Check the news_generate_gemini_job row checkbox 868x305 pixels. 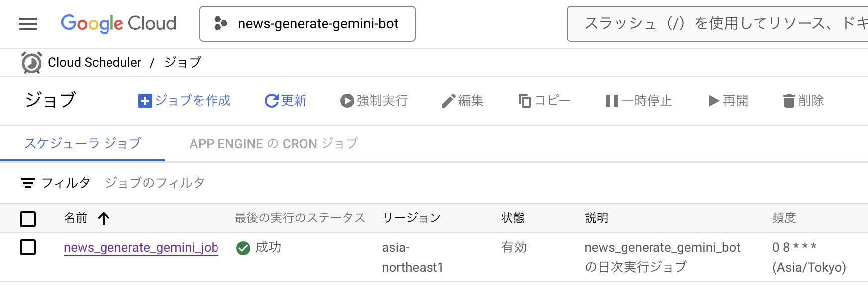28,247
